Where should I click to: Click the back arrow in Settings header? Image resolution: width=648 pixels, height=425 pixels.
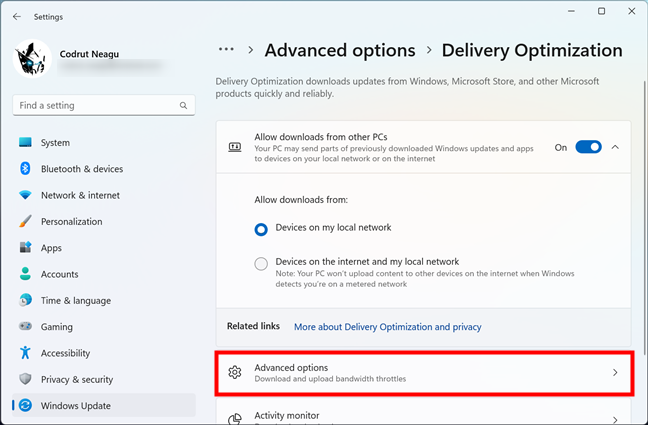point(17,17)
